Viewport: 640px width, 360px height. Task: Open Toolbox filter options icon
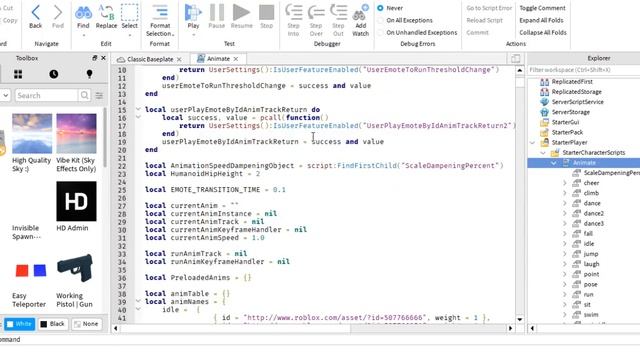[99, 96]
